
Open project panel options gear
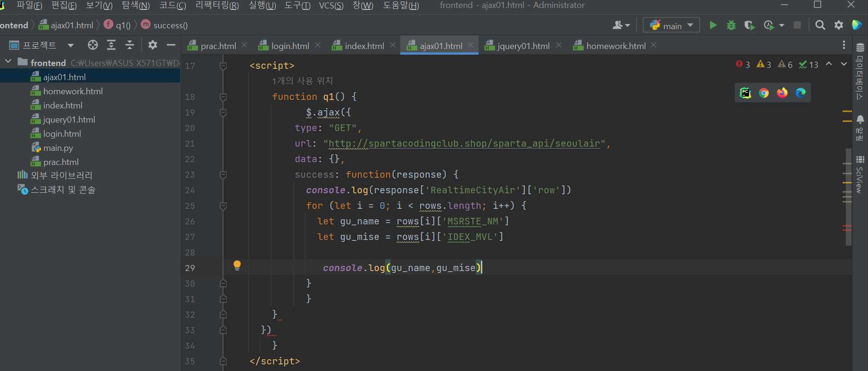(x=153, y=45)
